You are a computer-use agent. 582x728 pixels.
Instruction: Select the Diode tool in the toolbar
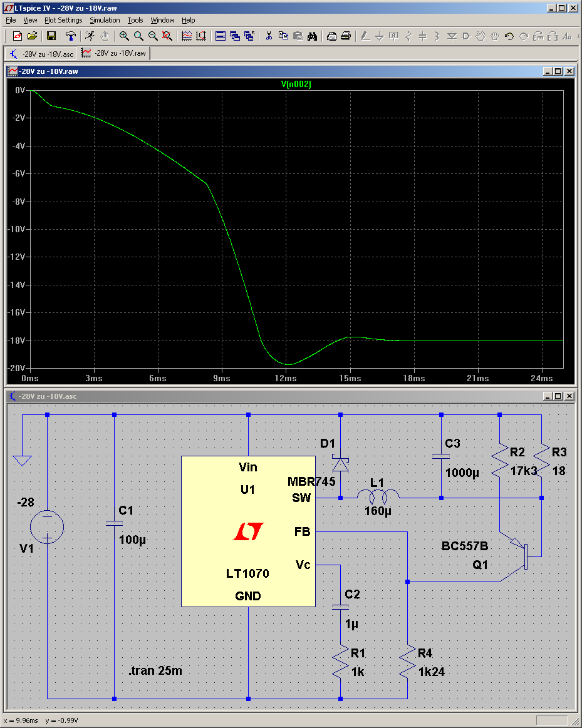tap(452, 36)
